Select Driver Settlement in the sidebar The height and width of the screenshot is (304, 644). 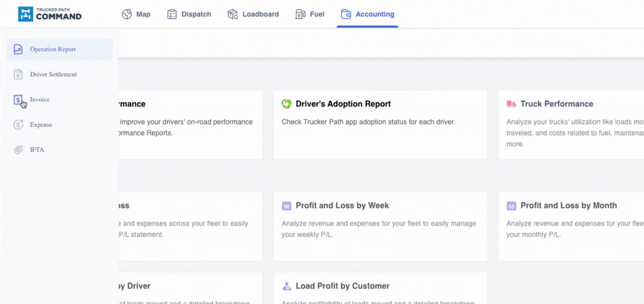[x=53, y=74]
